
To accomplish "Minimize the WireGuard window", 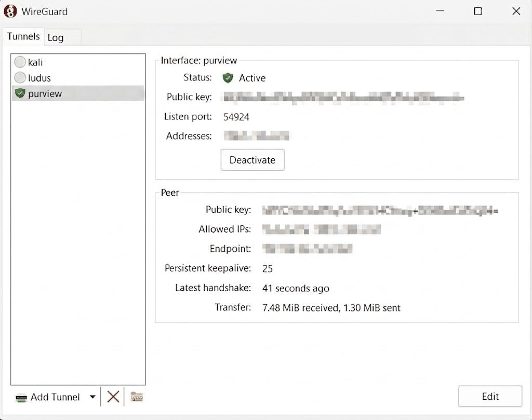I will tap(440, 11).
